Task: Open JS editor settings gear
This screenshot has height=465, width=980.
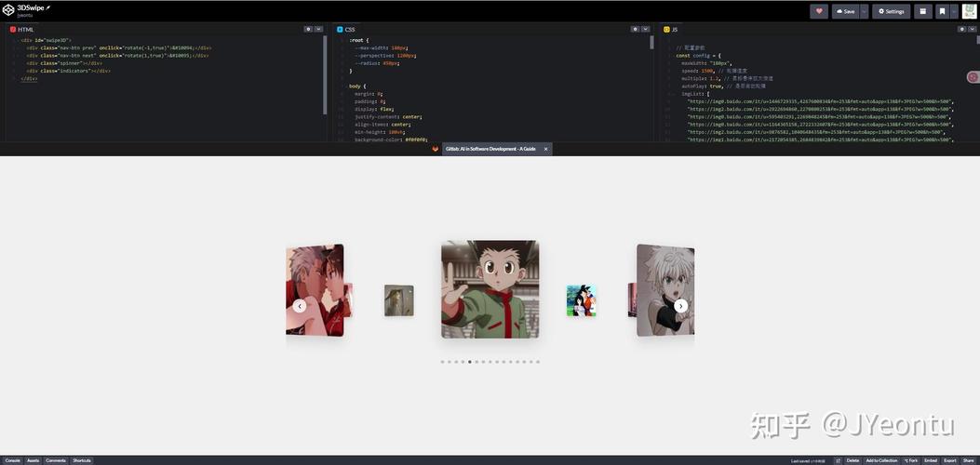Action: tap(962, 29)
